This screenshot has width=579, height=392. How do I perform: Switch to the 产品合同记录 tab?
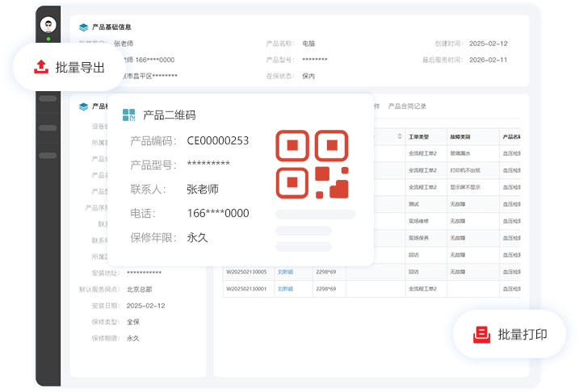pyautogui.click(x=407, y=106)
